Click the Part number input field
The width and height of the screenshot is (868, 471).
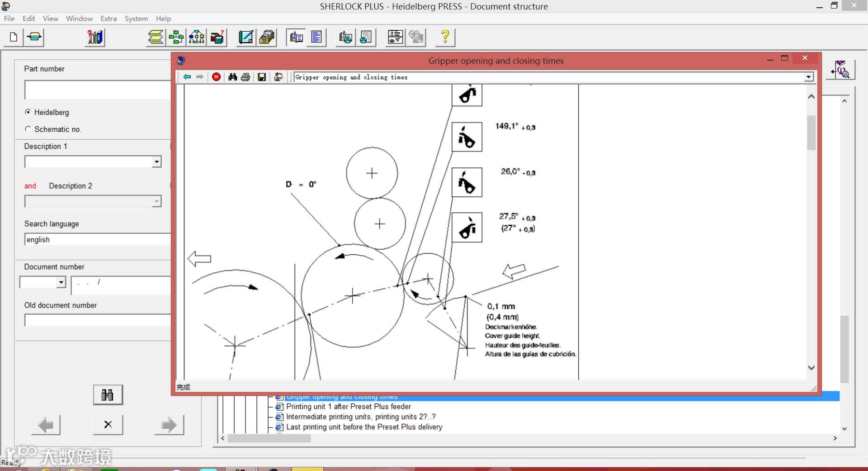pos(98,90)
